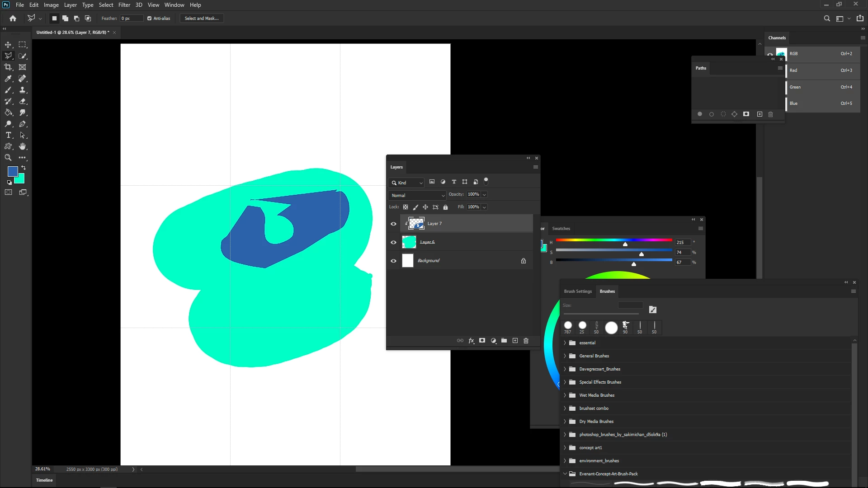Select the Horizontal Type tool

click(x=8, y=135)
